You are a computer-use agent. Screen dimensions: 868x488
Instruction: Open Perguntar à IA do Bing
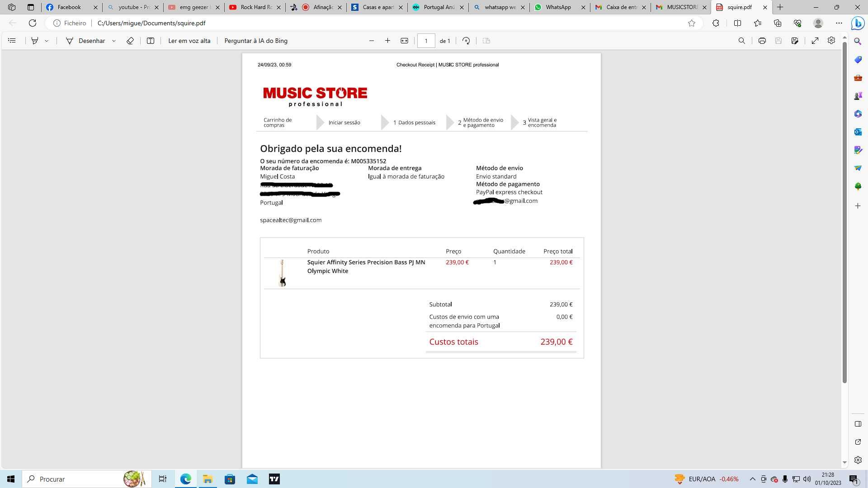pos(256,41)
